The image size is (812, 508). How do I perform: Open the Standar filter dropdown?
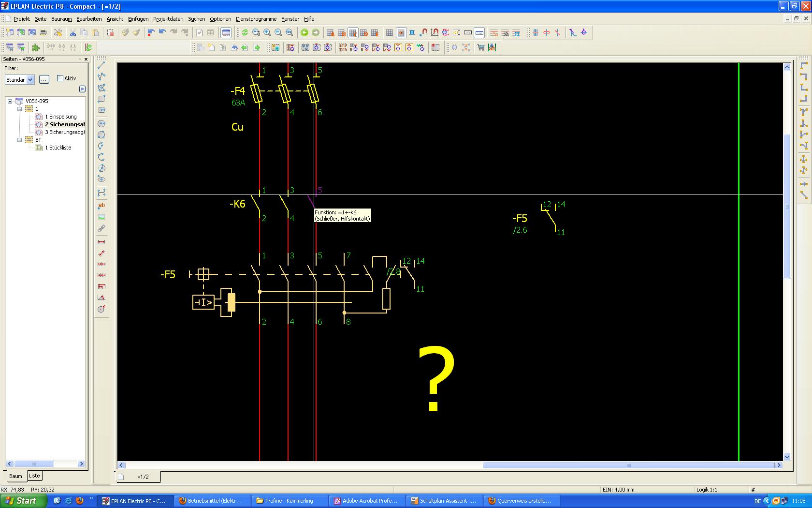30,80
